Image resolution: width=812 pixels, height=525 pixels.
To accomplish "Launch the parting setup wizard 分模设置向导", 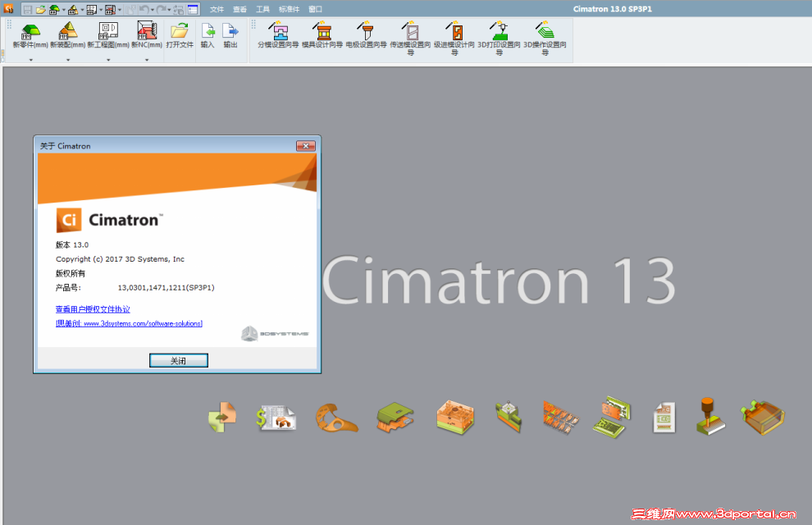I will 278,35.
